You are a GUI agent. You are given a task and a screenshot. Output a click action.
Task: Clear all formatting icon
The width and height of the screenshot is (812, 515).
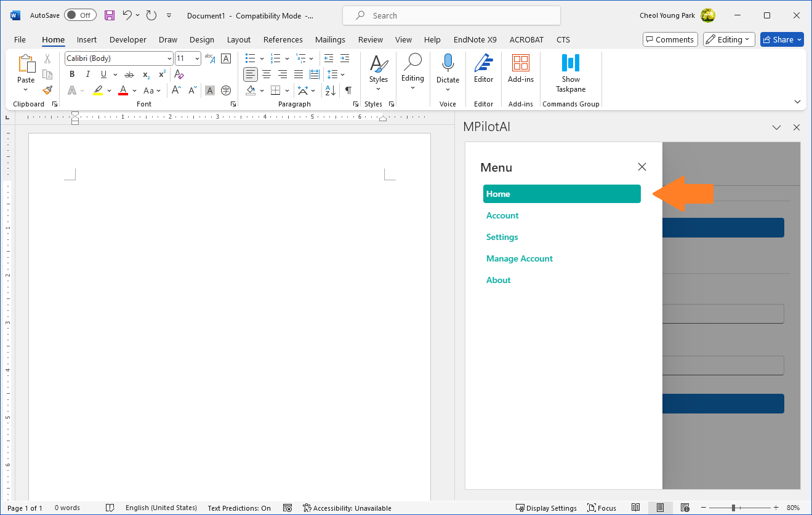tap(179, 74)
